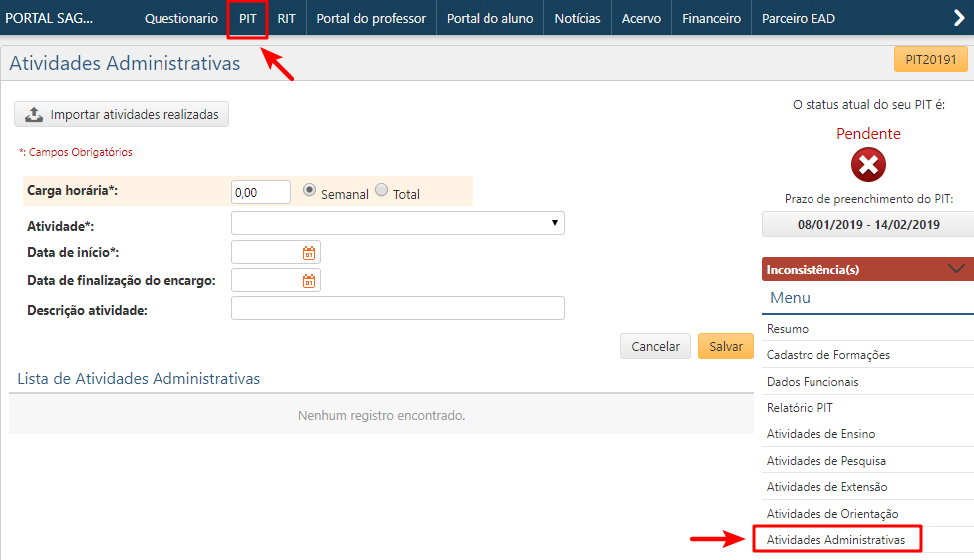
Task: Open the Portal do professor menu
Action: 371,19
